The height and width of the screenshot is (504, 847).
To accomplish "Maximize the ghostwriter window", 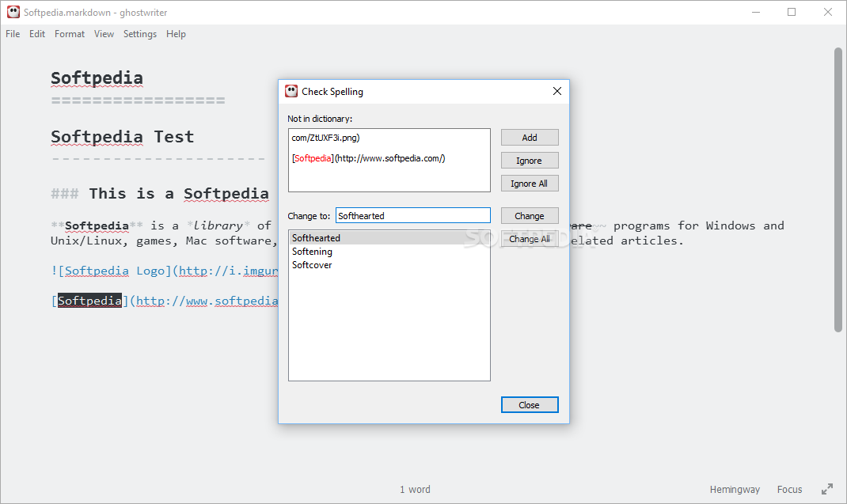I will click(792, 12).
